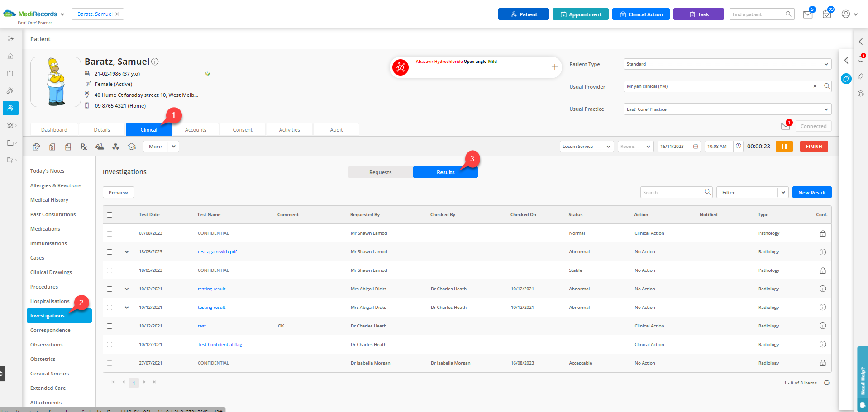The height and width of the screenshot is (412, 868).
Task: Open the 'Test Confidential flag' result link
Action: coord(220,345)
